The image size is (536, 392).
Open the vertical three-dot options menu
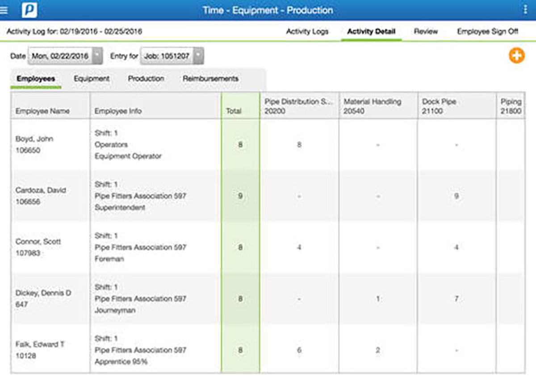click(525, 10)
